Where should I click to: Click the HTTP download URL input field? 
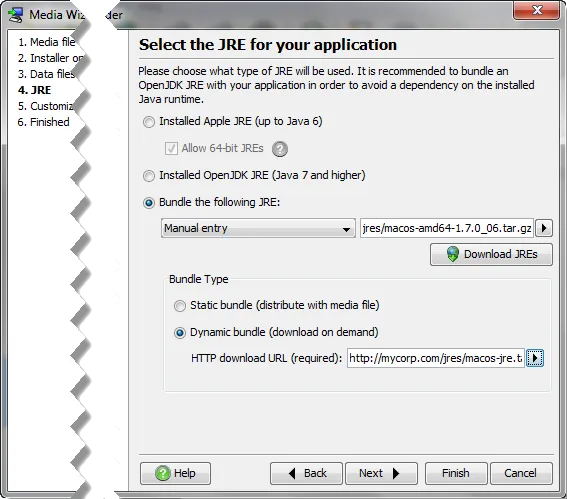click(x=436, y=358)
